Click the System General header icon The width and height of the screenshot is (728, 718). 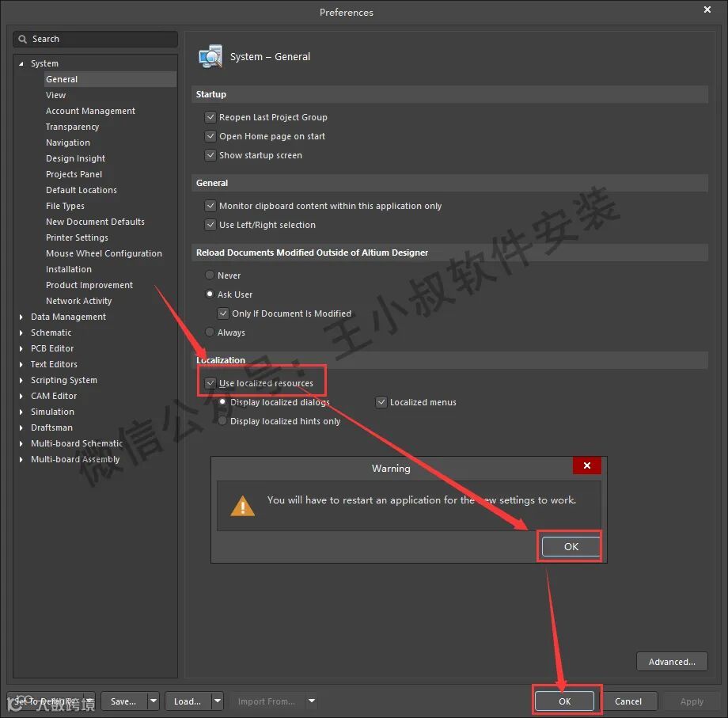(210, 57)
